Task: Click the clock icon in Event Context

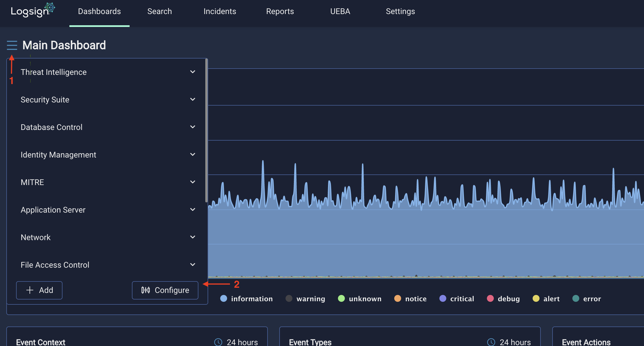Action: coord(218,342)
